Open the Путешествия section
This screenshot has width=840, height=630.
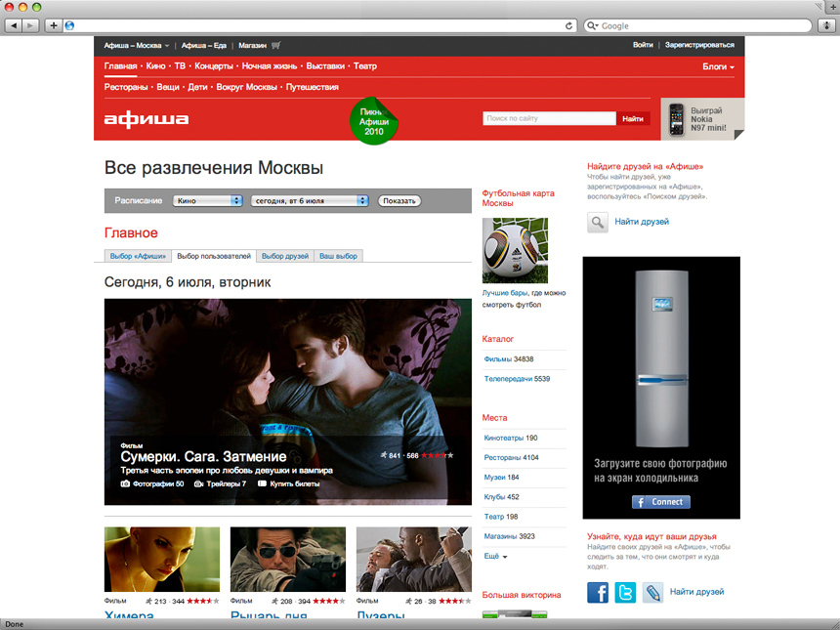pos(313,87)
